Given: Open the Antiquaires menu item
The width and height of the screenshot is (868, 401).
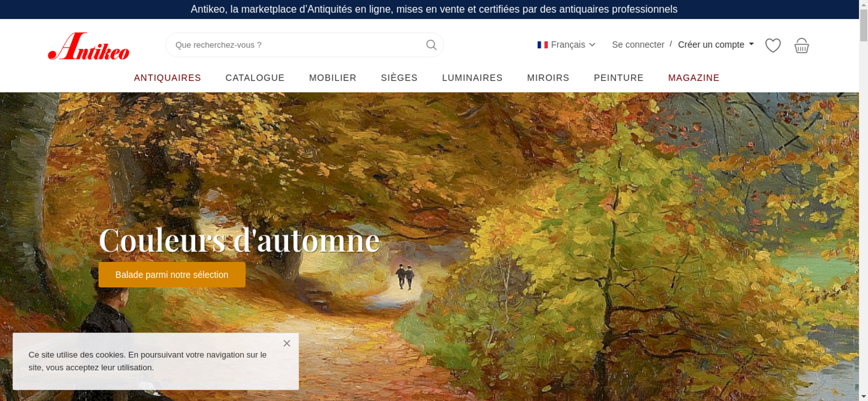Looking at the screenshot, I should click(168, 78).
